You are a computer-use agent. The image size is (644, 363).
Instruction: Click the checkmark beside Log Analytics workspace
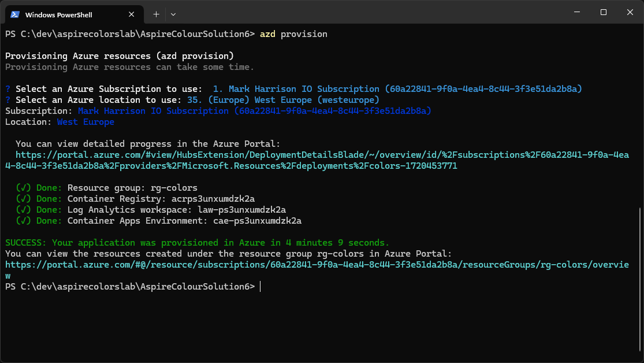click(x=24, y=210)
